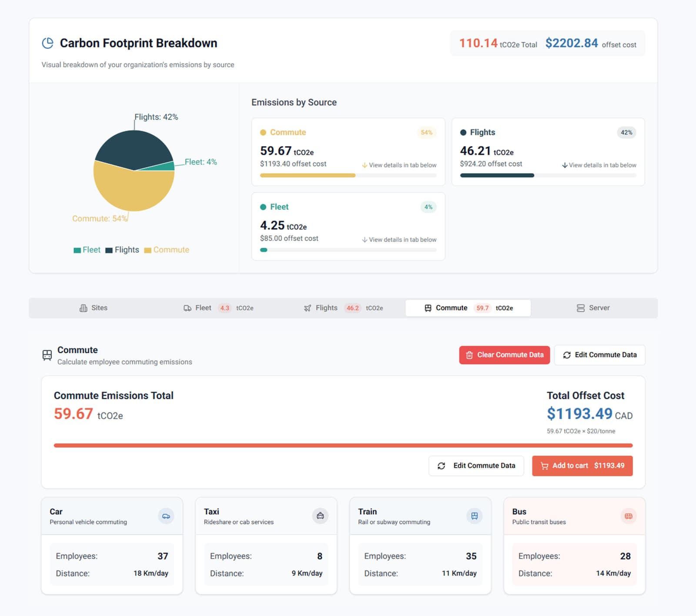Click the Clear Commute Data button
Viewport: 696px width, 616px height.
pyautogui.click(x=505, y=355)
